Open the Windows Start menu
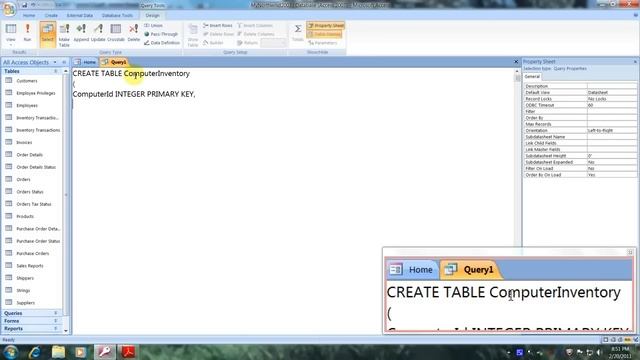Viewport: 640px width, 360px height. tap(11, 352)
